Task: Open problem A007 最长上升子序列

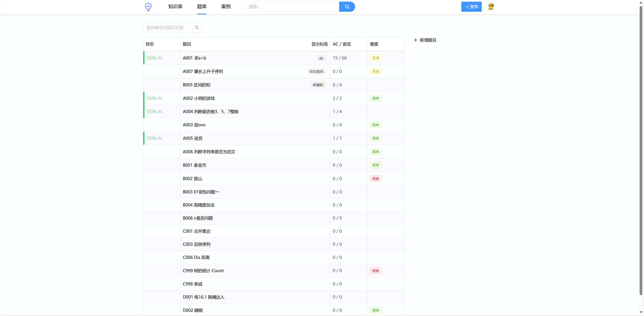Action: (x=203, y=72)
